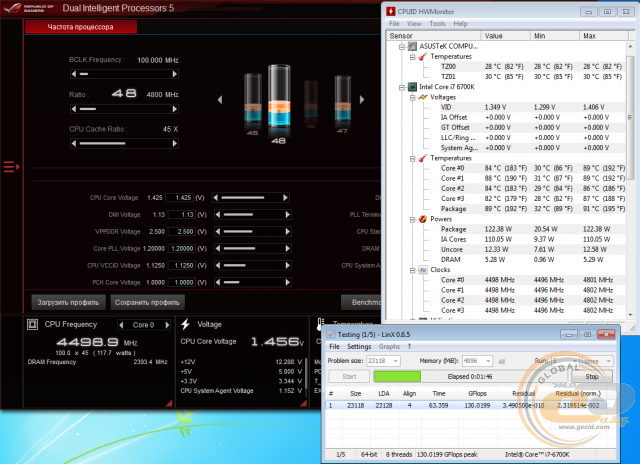
Task: Select the Package temperature row
Action: [x=532, y=209]
